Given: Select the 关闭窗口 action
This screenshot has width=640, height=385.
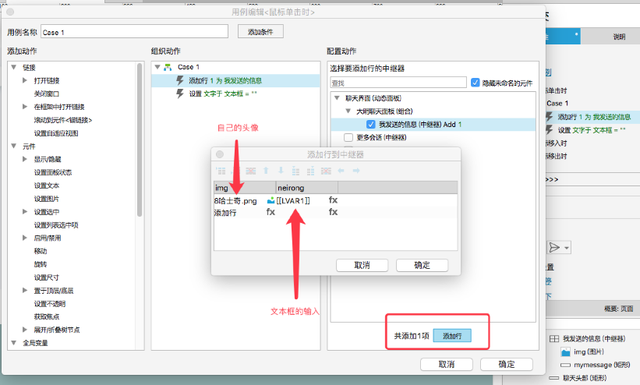Looking at the screenshot, I should tap(47, 93).
